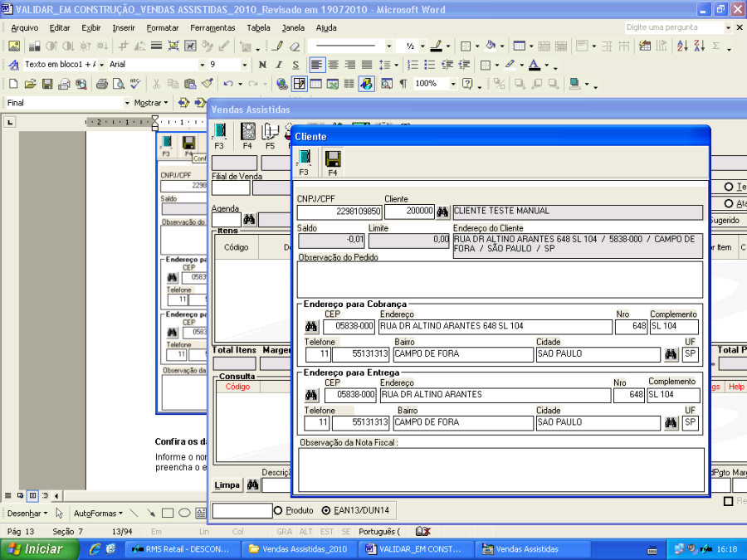Toggle Bold (N) formatting
747x560 pixels.
[x=262, y=65]
